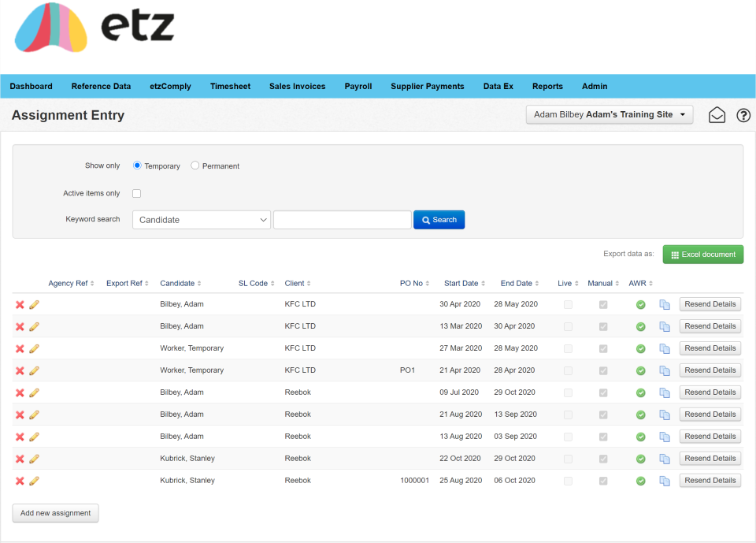756x543 pixels.
Task: Sort table by Start Date
Action: [x=465, y=284]
